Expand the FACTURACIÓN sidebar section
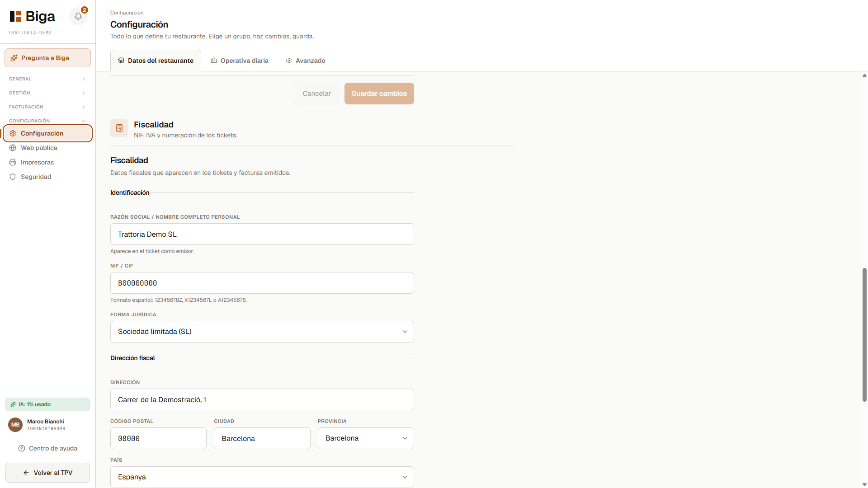868x488 pixels. (47, 107)
